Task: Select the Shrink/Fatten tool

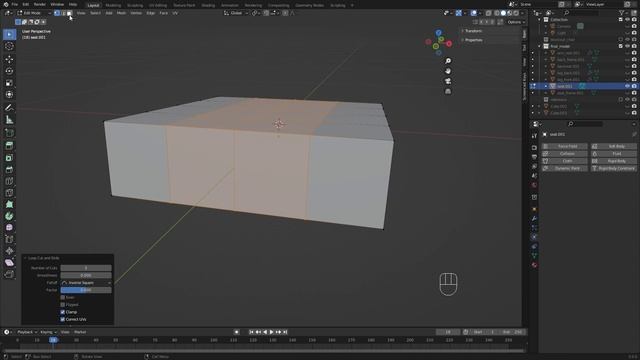Action: [9, 251]
